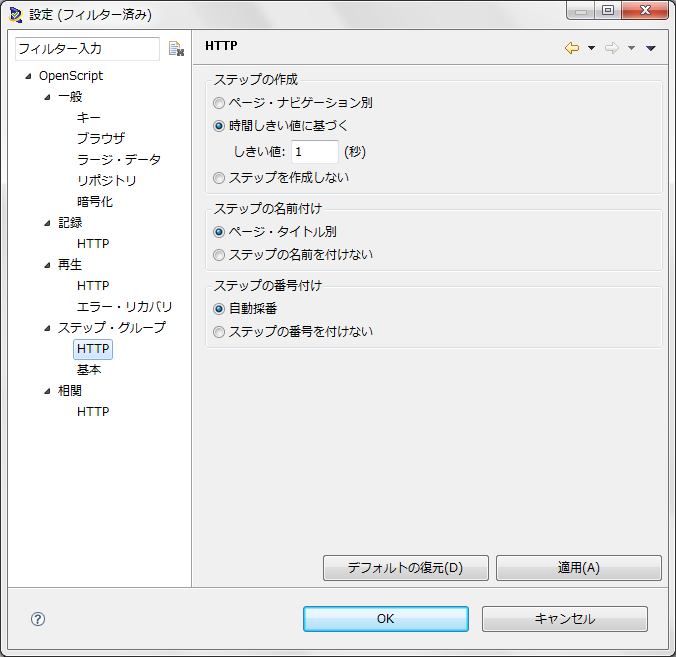Viewport: 676px width, 657px height.
Task: Maximize the settings dialog window
Action: tap(608, 10)
